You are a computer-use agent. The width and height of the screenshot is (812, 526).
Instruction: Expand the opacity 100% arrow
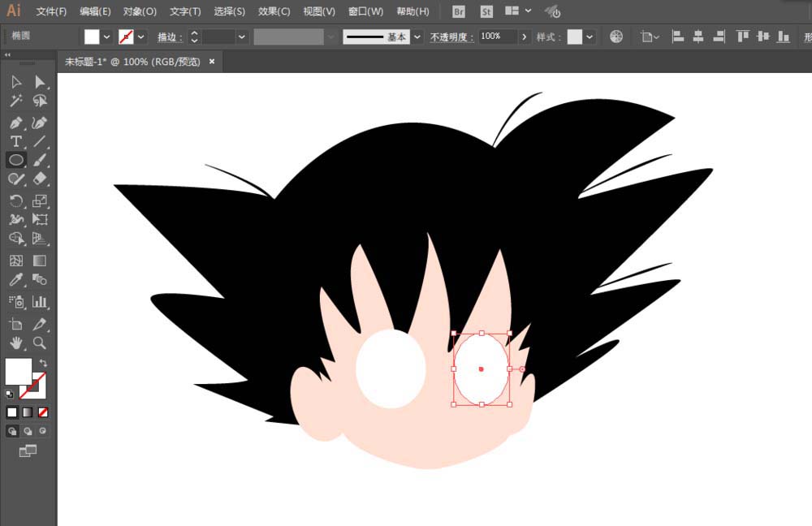click(524, 37)
